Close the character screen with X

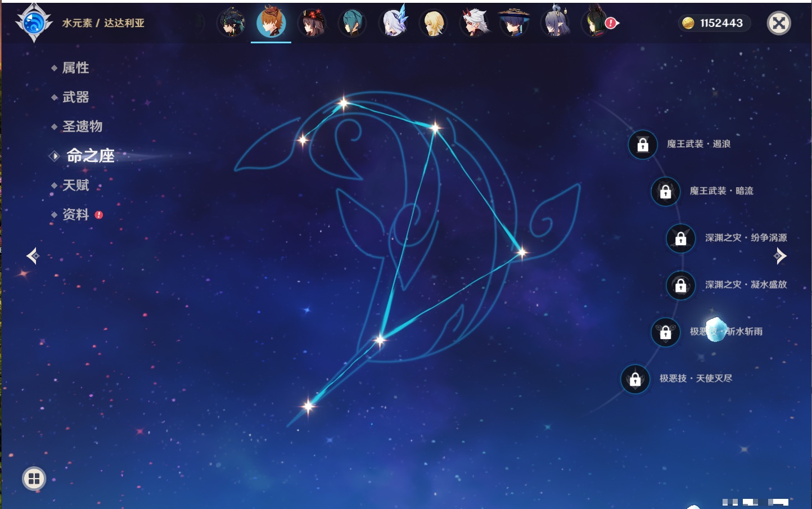[x=779, y=23]
